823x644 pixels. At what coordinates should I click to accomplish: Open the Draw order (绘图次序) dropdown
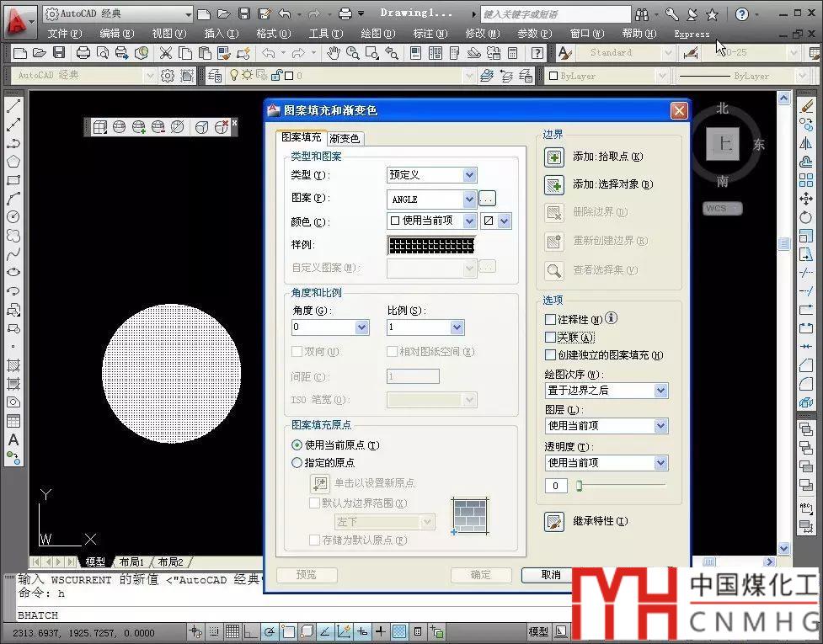660,391
